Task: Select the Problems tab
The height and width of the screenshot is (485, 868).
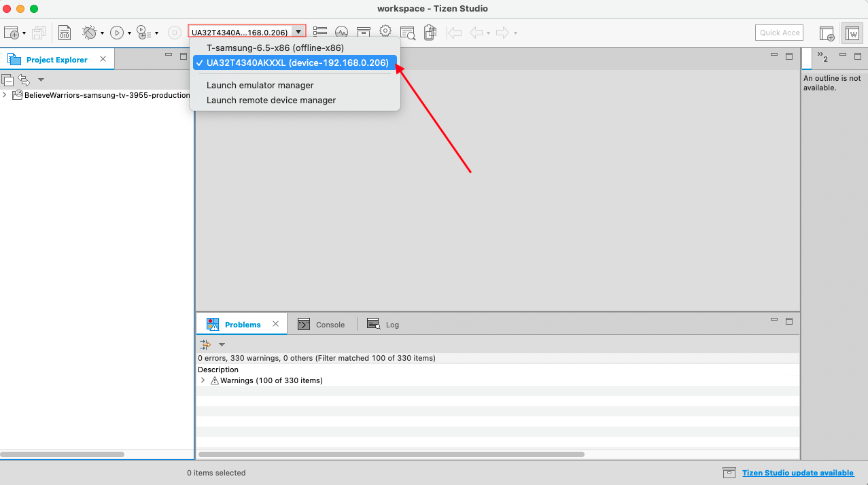Action: [x=241, y=324]
